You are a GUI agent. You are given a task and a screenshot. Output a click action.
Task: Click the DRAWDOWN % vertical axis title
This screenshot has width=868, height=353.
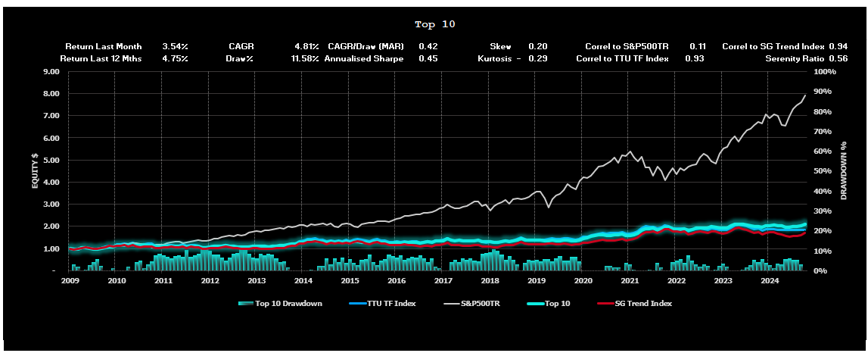(844, 170)
